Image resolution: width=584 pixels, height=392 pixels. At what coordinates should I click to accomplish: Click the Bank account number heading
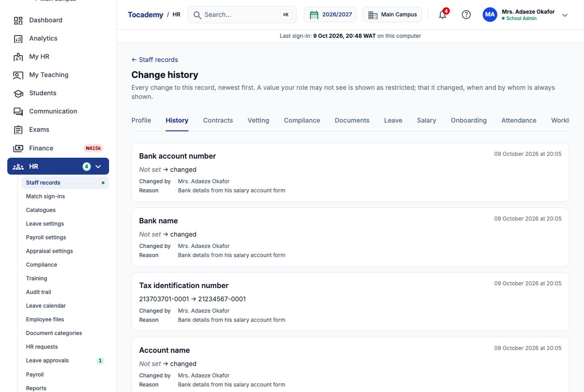[177, 156]
